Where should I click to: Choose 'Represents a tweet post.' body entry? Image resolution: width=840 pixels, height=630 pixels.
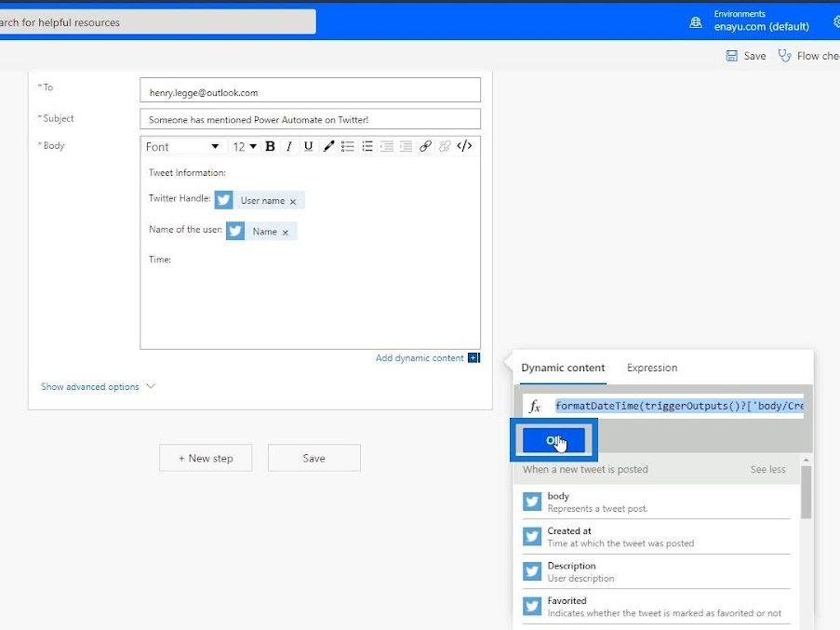pos(597,508)
